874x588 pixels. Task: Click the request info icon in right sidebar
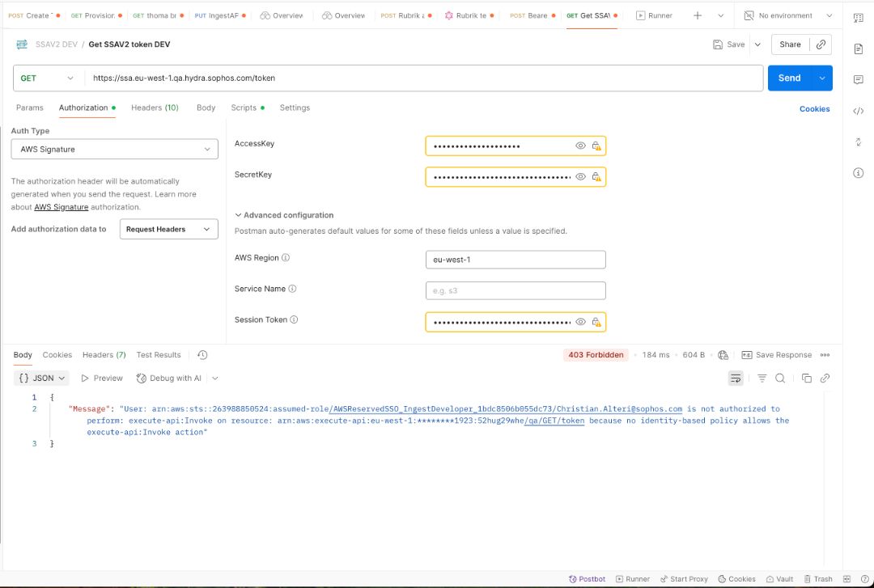point(859,173)
